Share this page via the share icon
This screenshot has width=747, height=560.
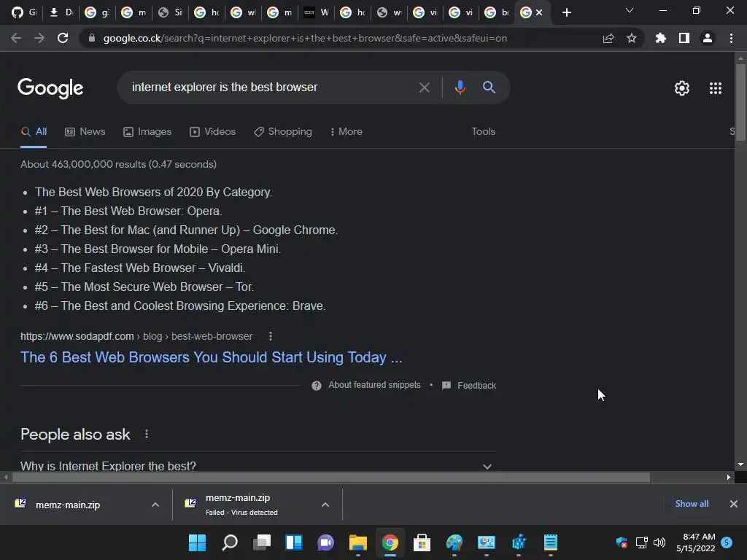tap(608, 38)
